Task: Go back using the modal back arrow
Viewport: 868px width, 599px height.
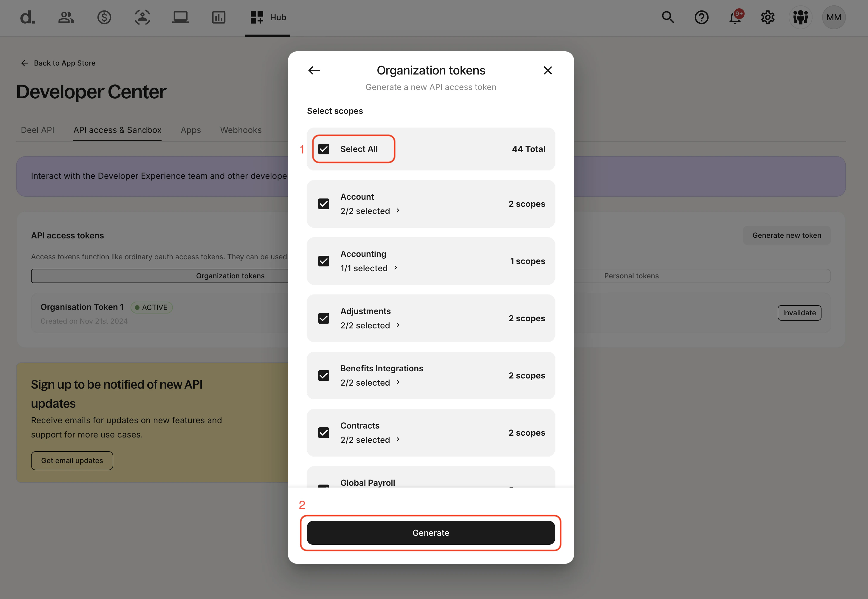Action: pos(314,70)
